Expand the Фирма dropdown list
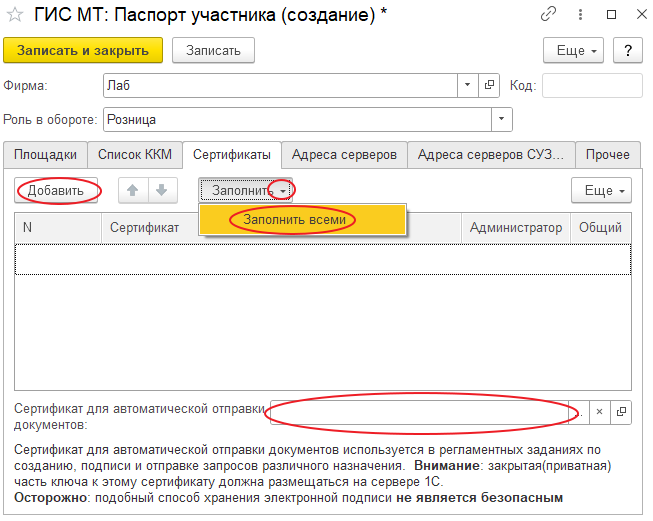This screenshot has width=653, height=521. click(x=467, y=86)
